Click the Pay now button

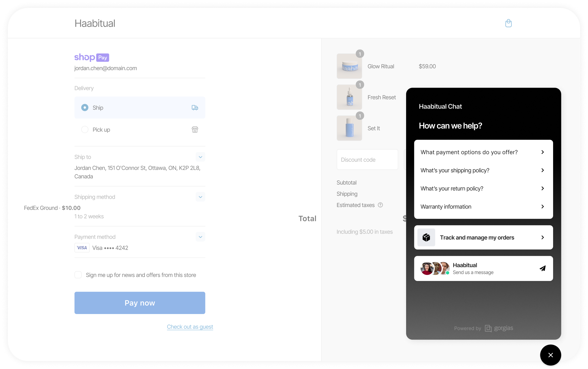139,303
